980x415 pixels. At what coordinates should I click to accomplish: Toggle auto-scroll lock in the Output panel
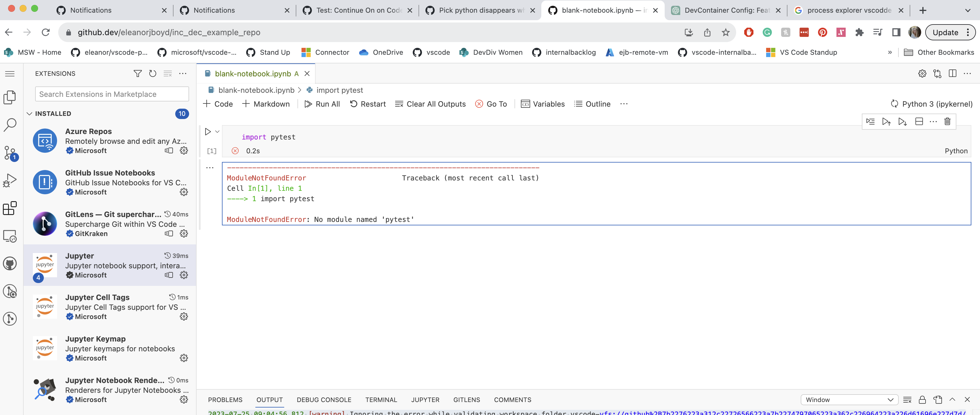(922, 400)
